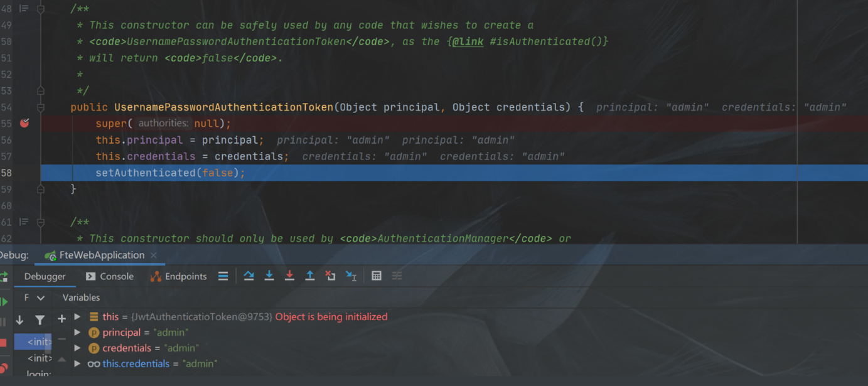Click the Drop Frame icon

330,276
